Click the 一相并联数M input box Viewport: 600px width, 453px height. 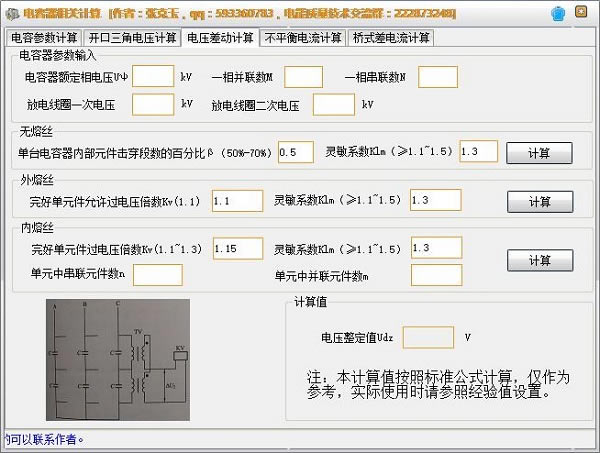click(304, 76)
